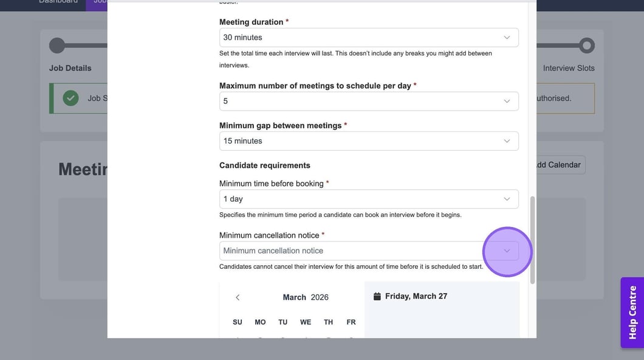Open the Help Centre side button
This screenshot has height=360, width=644.
[632, 313]
